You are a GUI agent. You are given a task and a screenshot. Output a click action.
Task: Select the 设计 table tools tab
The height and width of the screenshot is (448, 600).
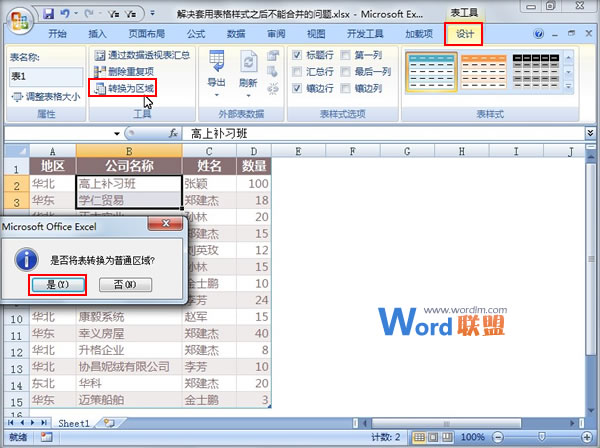465,34
